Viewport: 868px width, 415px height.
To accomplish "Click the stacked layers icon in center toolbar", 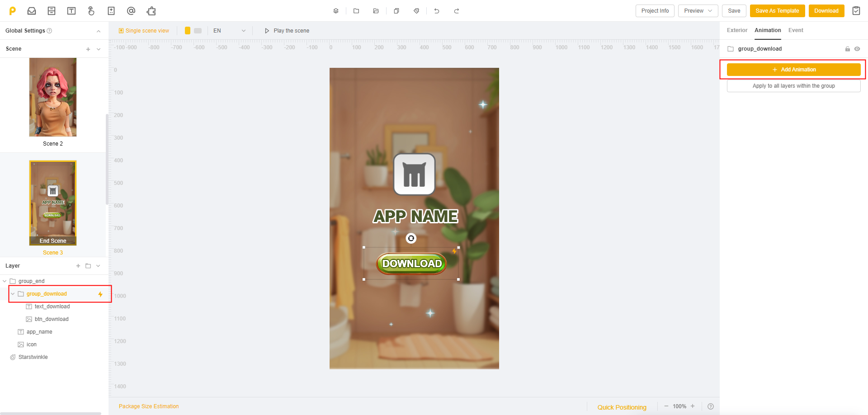I will [336, 11].
